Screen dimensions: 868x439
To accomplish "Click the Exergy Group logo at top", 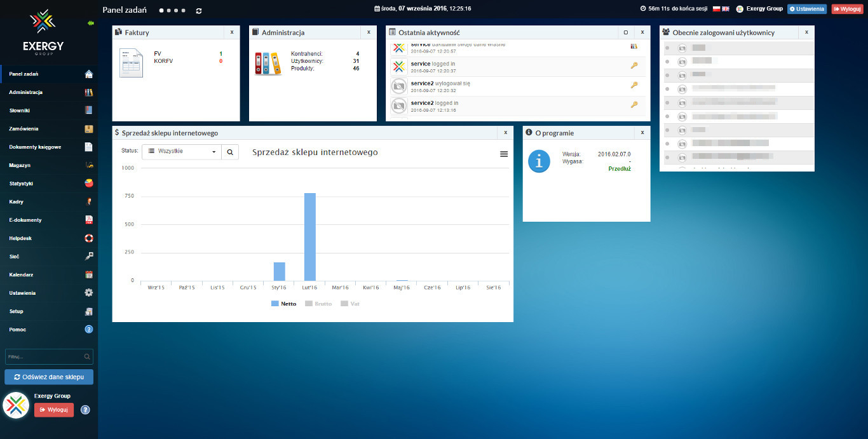I will click(x=43, y=33).
